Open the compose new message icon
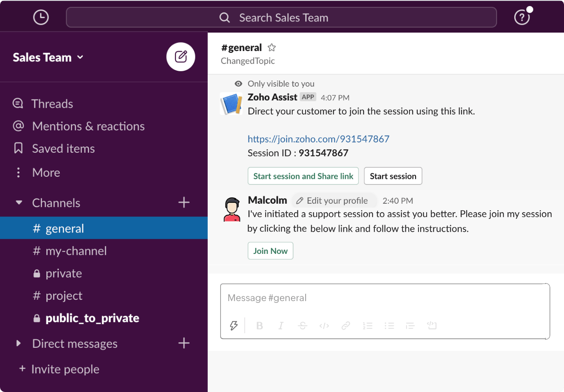Viewport: 564px width, 392px height. [x=180, y=57]
